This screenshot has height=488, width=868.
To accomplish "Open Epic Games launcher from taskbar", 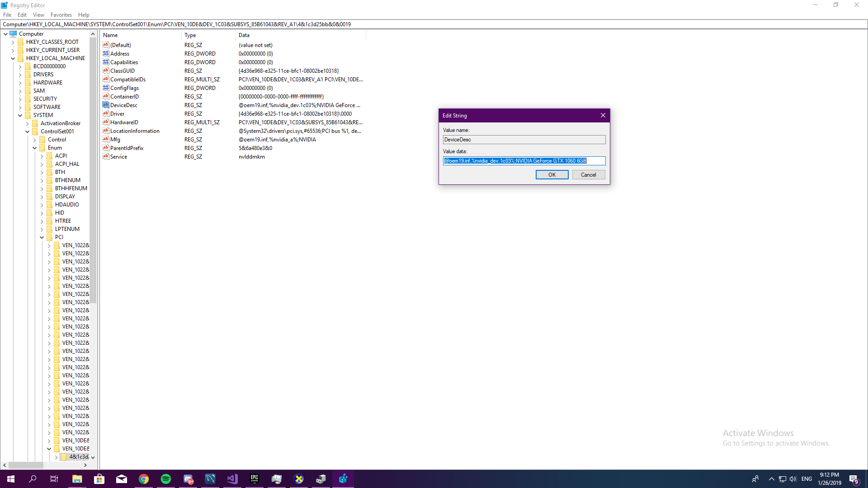I will pyautogui.click(x=255, y=479).
